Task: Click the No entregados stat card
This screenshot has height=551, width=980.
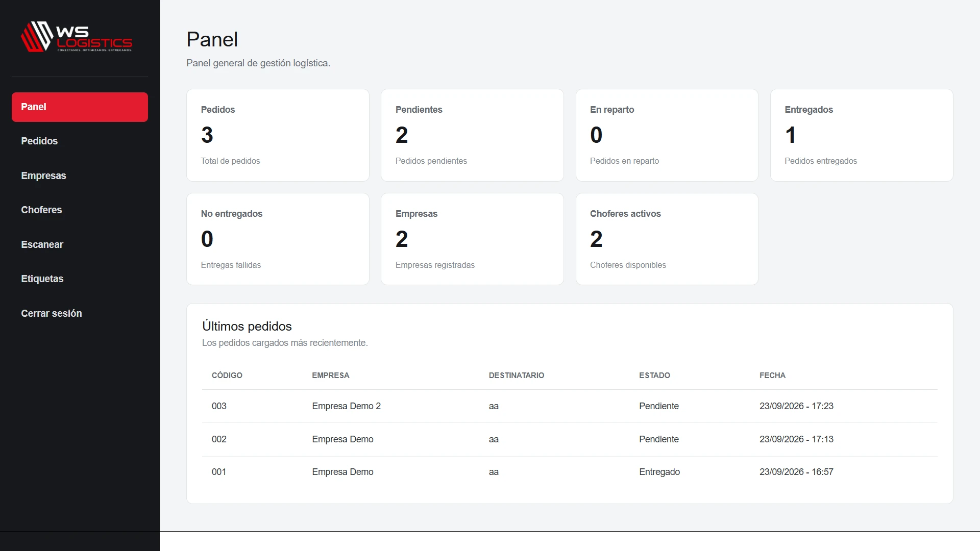Action: (278, 239)
